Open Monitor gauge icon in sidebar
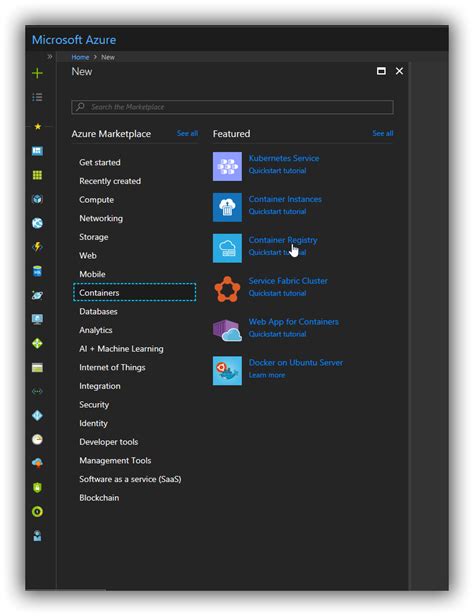The image size is (474, 616). pos(37,439)
